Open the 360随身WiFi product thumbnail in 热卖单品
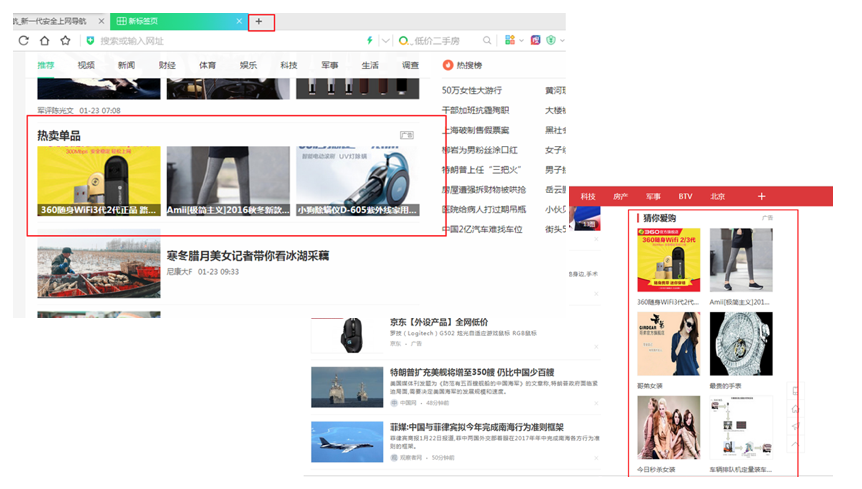This screenshot has height=489, width=862. pos(98,181)
